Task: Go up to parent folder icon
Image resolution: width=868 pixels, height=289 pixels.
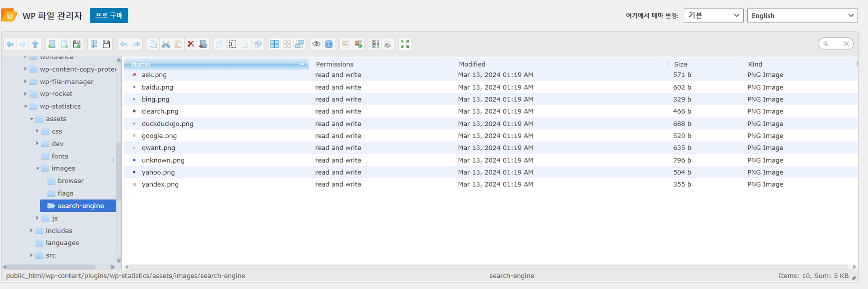Action: click(x=35, y=44)
